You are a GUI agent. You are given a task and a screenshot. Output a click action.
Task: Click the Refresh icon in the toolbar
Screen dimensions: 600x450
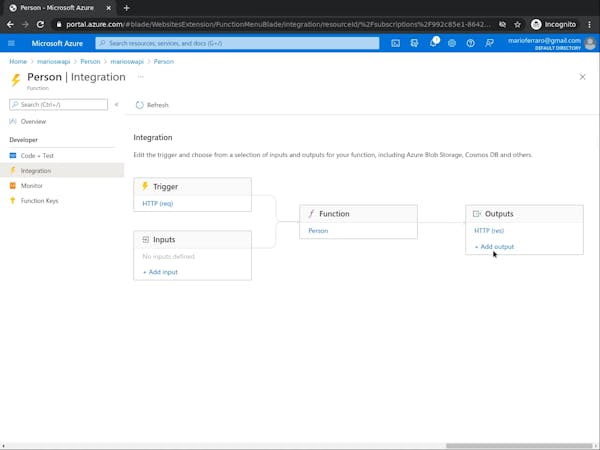141,105
